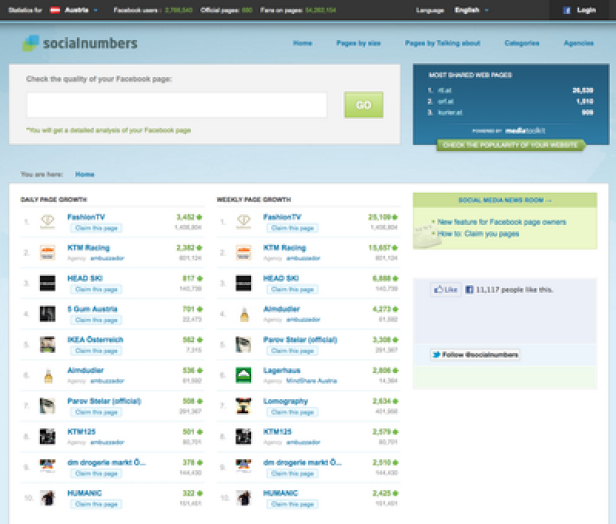This screenshot has width=616, height=524.
Task: Click the Home breadcrumb link
Action: [85, 174]
